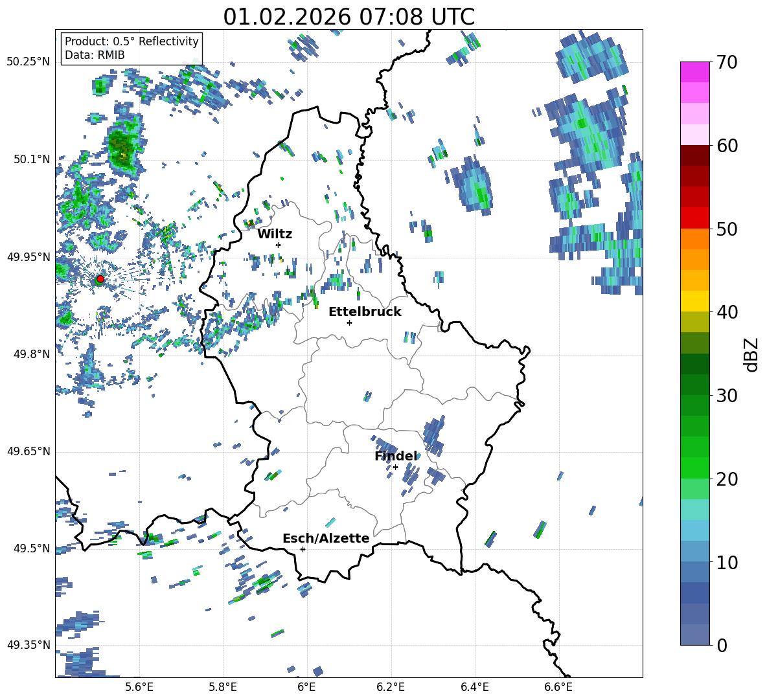Click the cross marker below Ettelbruck
The height and width of the screenshot is (700, 767).
pyautogui.click(x=349, y=322)
